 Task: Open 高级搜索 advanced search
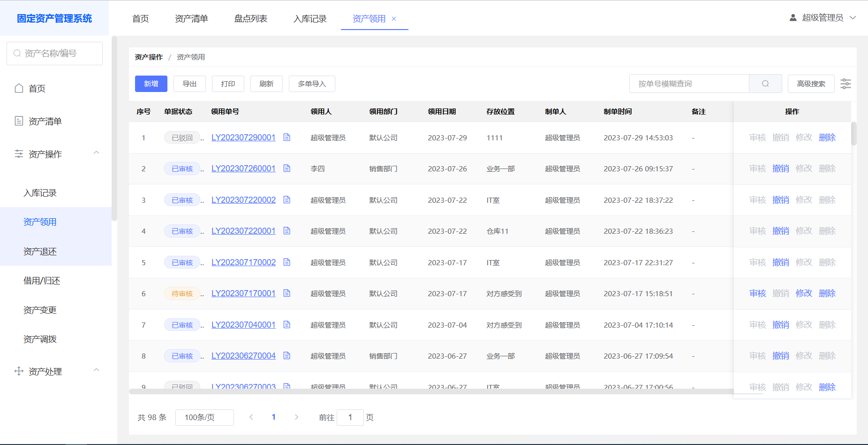click(x=811, y=84)
